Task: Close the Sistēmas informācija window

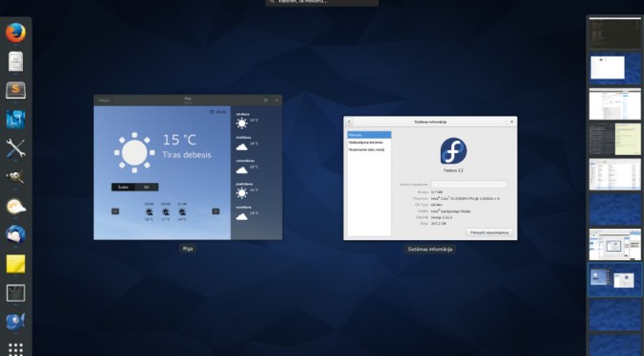Action: point(512,122)
